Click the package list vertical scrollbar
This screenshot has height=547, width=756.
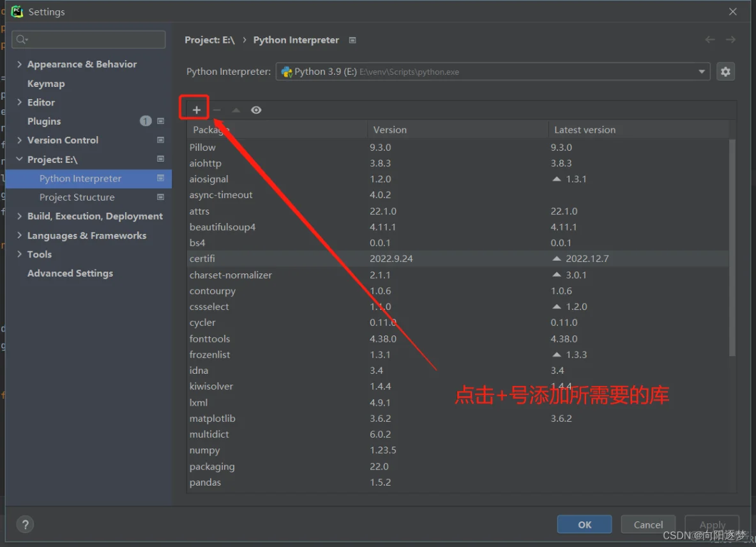732,247
